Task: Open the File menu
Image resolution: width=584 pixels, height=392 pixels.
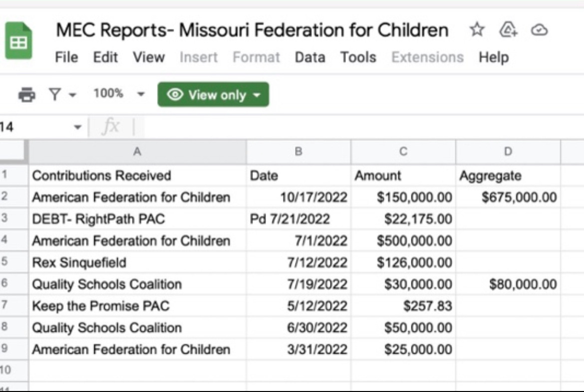Action: (66, 57)
